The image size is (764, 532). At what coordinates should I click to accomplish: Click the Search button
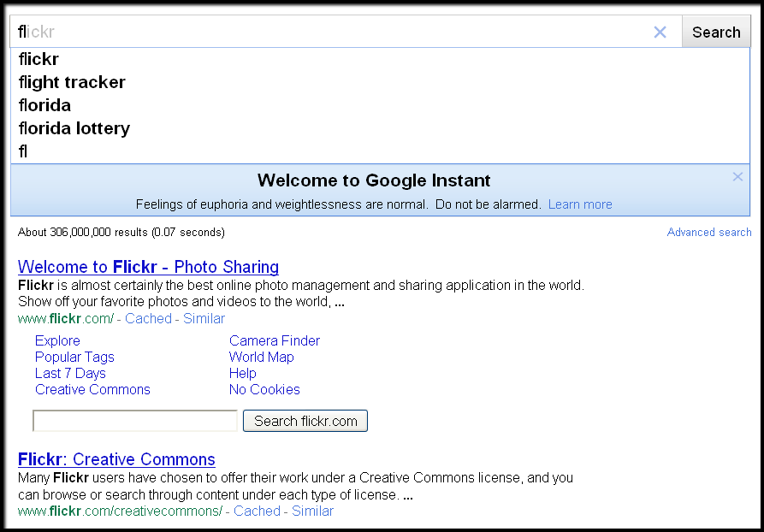pos(715,33)
